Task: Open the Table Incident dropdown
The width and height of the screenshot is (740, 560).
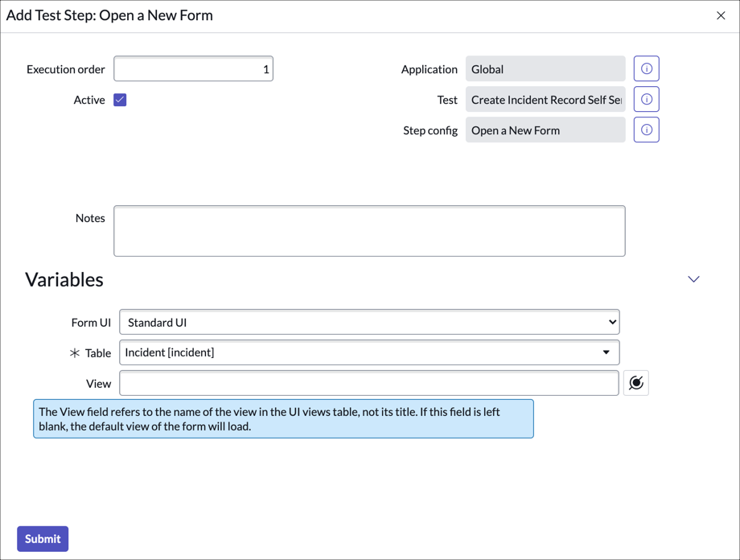Action: click(369, 352)
